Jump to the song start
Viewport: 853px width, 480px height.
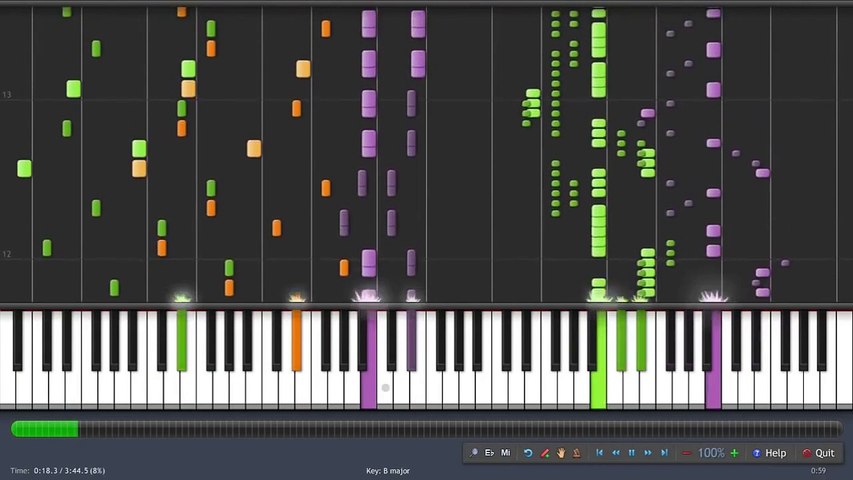point(599,453)
